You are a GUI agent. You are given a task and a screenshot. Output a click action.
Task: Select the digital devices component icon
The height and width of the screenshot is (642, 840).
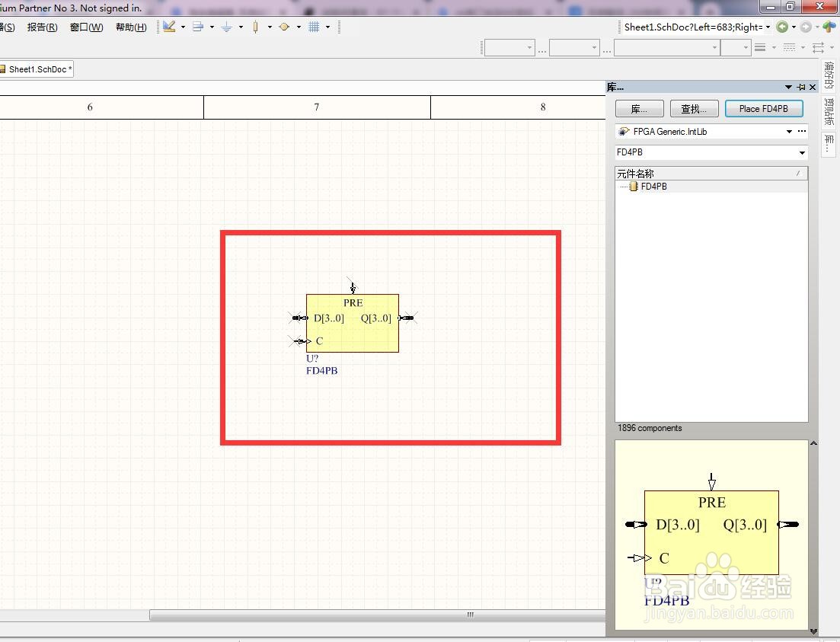click(256, 27)
